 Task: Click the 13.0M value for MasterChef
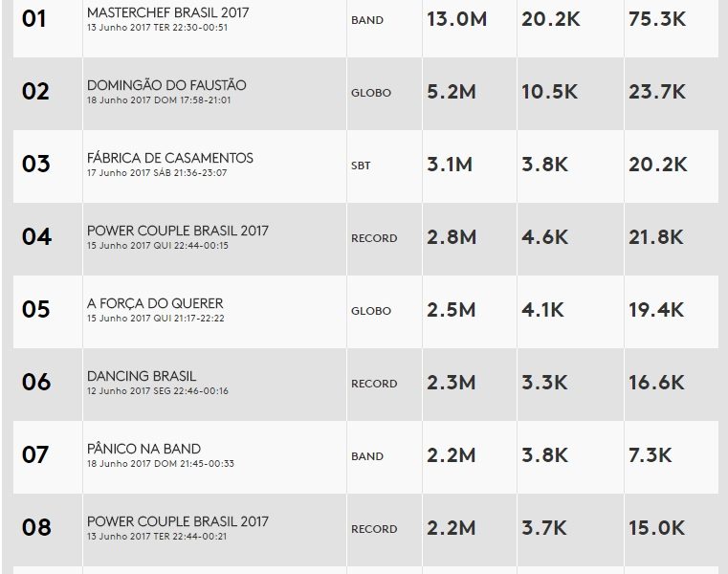click(x=456, y=19)
